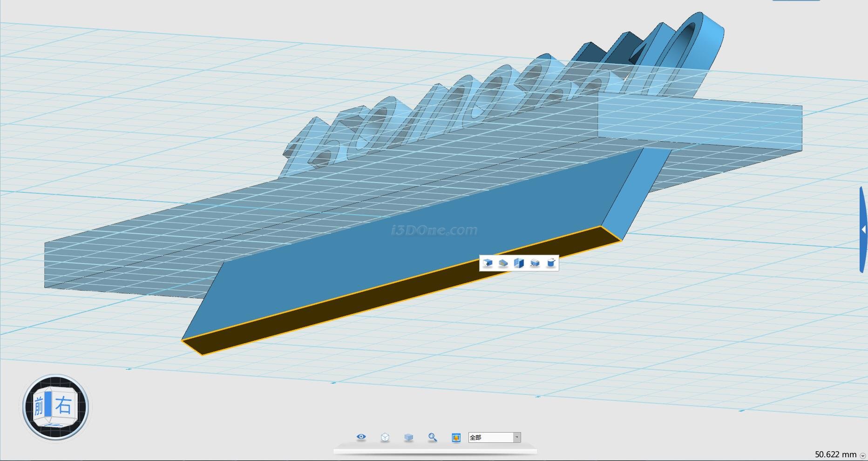The height and width of the screenshot is (461, 868).
Task: Expand the collapsed right side panel arrow
Action: pos(863,230)
